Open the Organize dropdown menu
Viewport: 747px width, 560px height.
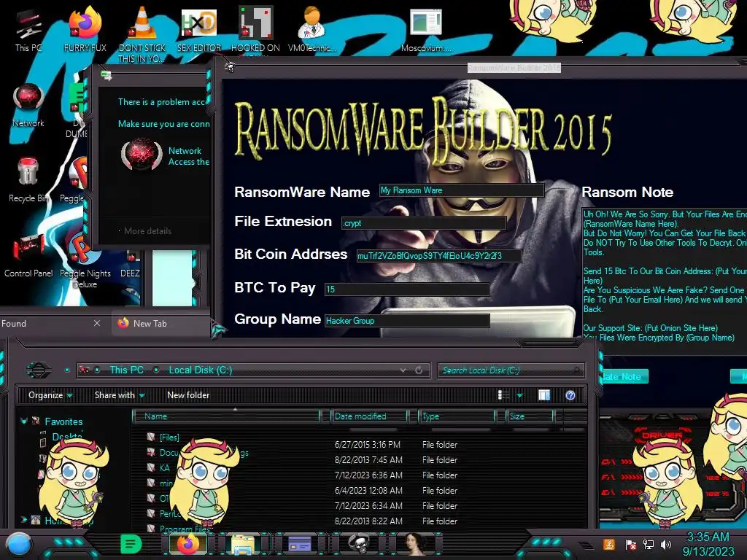[50, 395]
